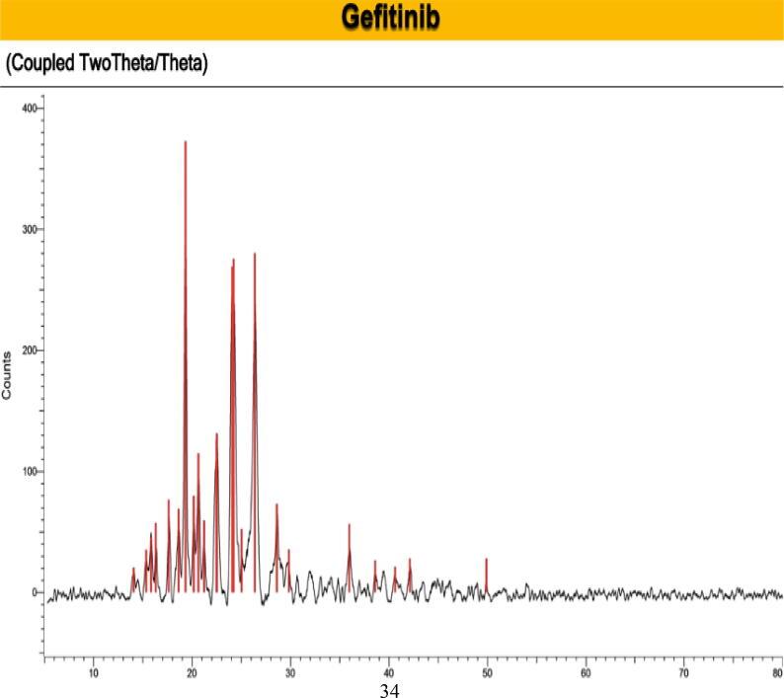Viewport: 784px width, 698px height.
Task: Click the 80 x-axis tick label
Action: click(x=778, y=673)
